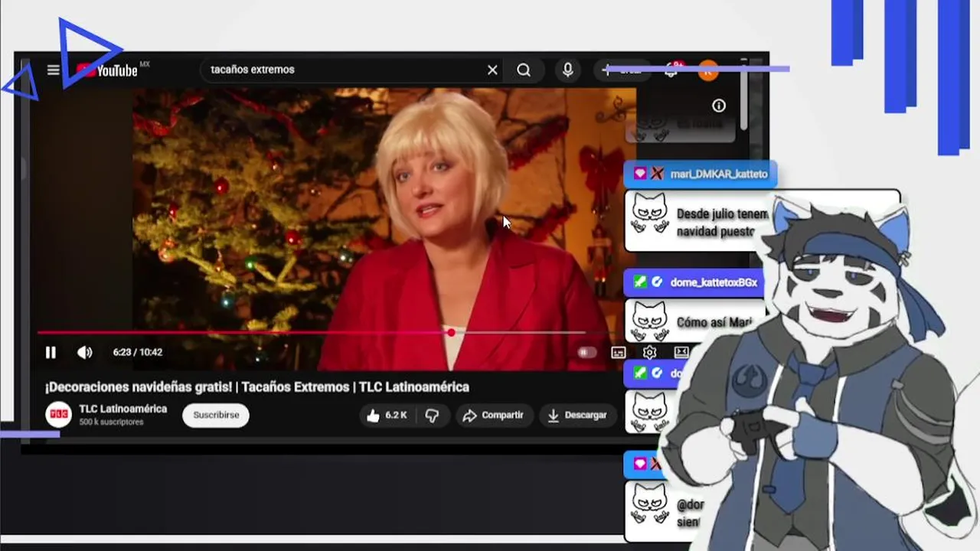Open the YouTube hamburger guide menu
Screen dimensions: 980x551
[53, 70]
